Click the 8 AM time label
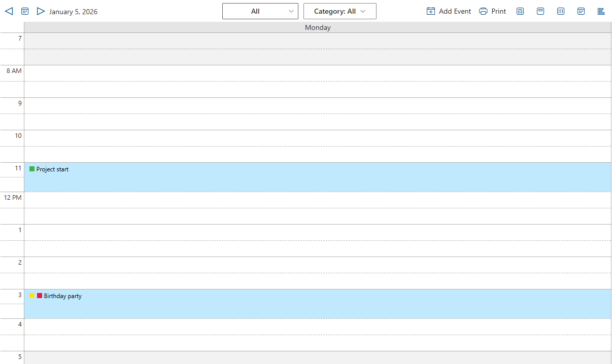 point(14,71)
